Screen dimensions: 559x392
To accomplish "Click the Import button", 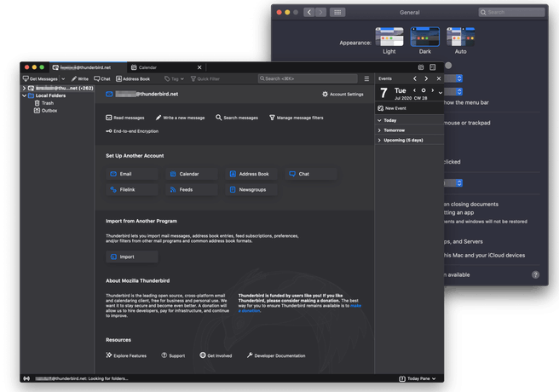I will click(132, 257).
